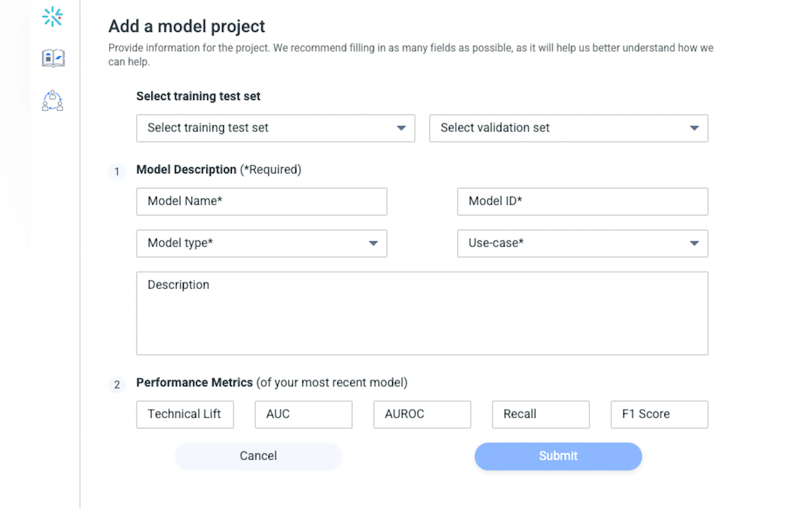Click the Model Name input field

click(x=261, y=201)
